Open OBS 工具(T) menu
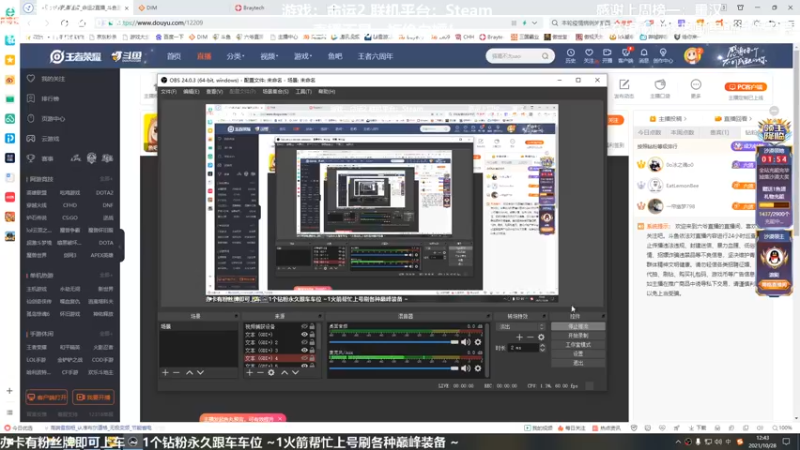The height and width of the screenshot is (450, 800). 304,92
